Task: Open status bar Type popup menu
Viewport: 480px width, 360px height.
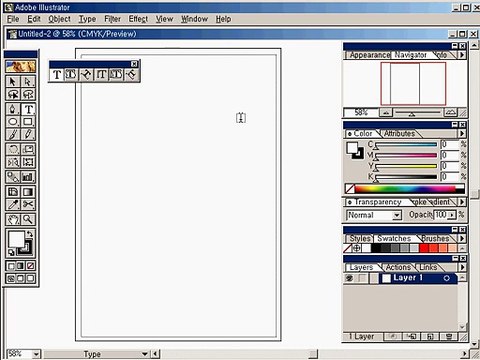Action: point(145,354)
